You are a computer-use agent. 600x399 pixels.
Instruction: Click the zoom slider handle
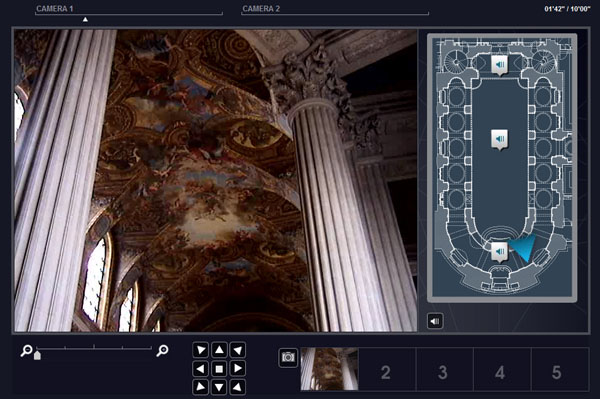click(37, 355)
